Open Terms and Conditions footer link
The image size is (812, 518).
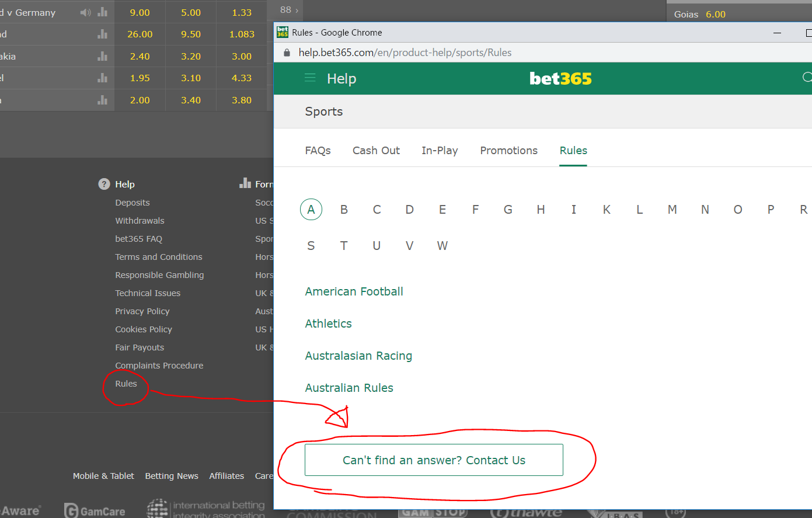tap(159, 257)
